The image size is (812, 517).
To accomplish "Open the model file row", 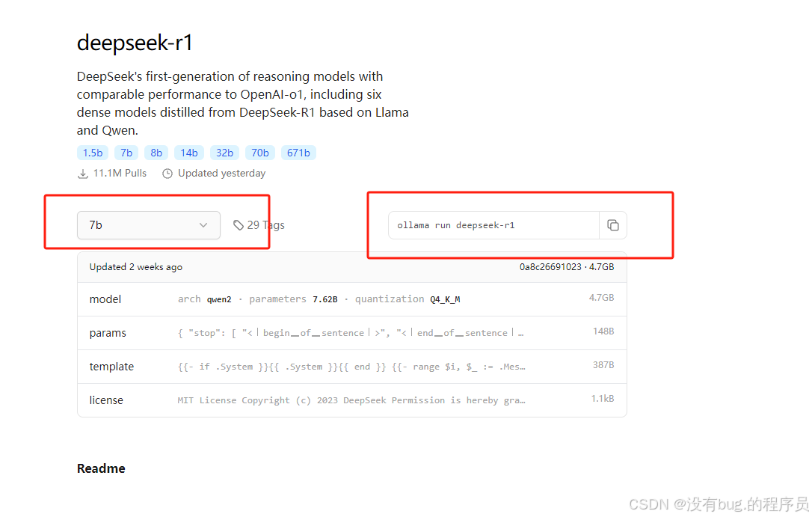I will click(352, 299).
